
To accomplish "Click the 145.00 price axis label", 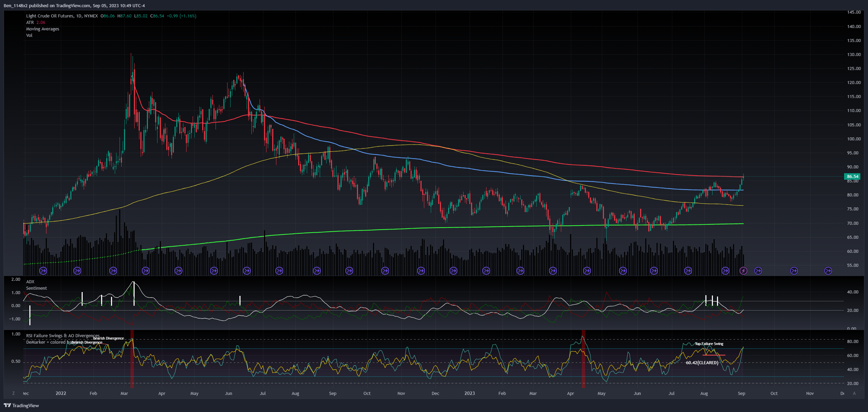I will click(x=854, y=12).
